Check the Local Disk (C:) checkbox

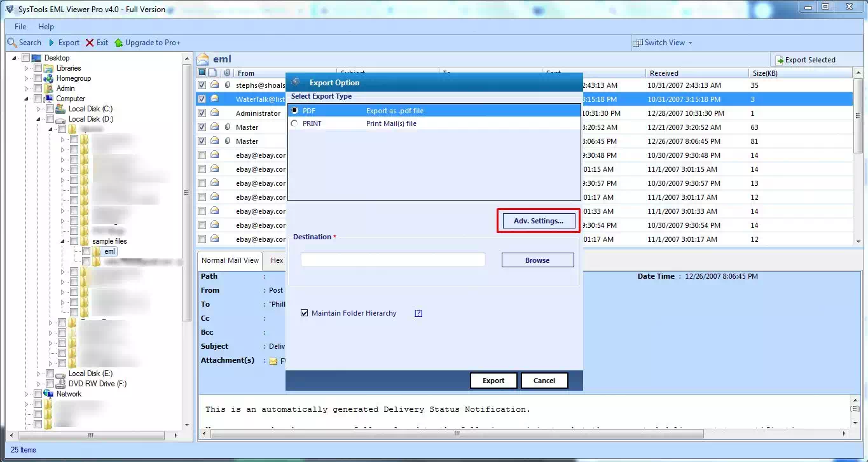(50, 109)
